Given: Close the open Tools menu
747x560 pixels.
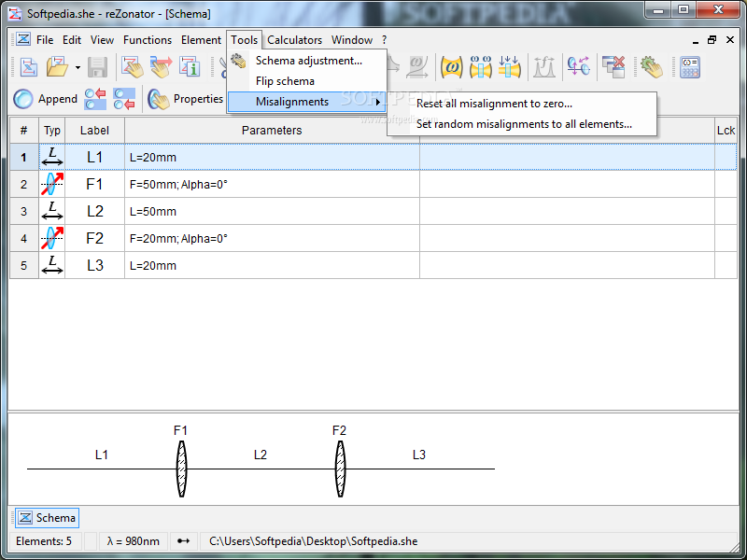Looking at the screenshot, I should click(245, 40).
